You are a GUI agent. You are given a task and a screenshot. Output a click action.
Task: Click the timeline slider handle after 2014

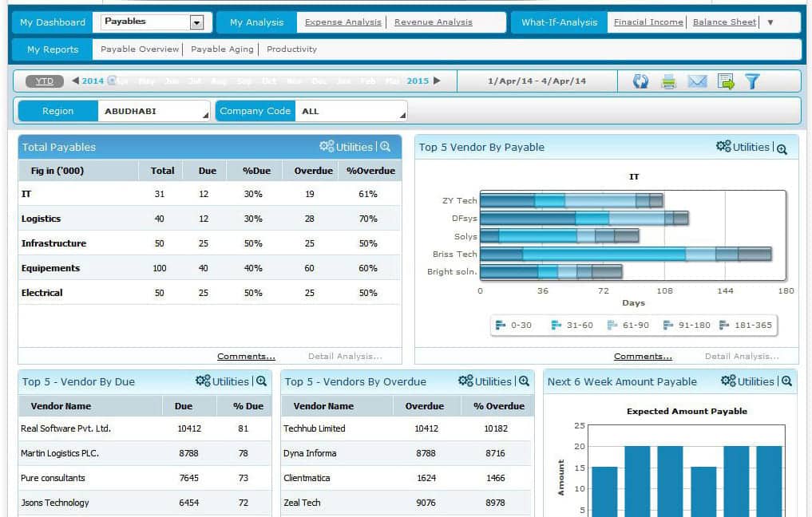coord(111,81)
